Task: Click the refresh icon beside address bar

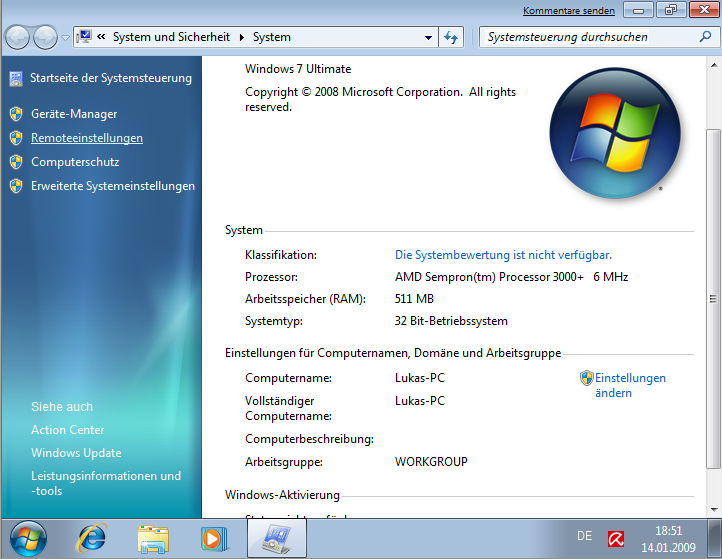Action: point(451,37)
